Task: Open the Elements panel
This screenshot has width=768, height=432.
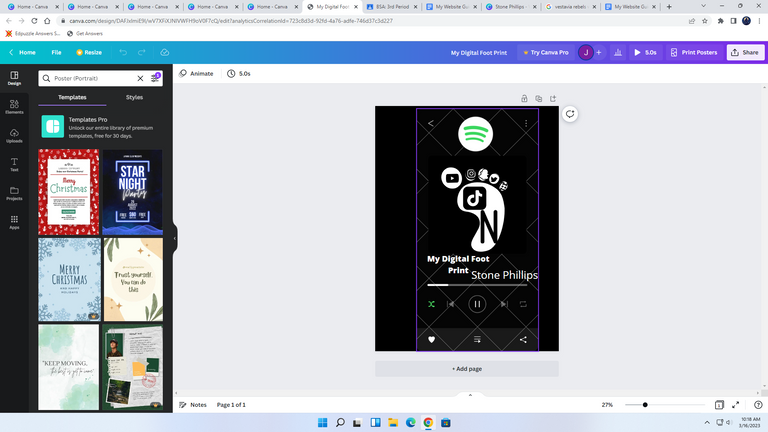Action: (x=14, y=106)
